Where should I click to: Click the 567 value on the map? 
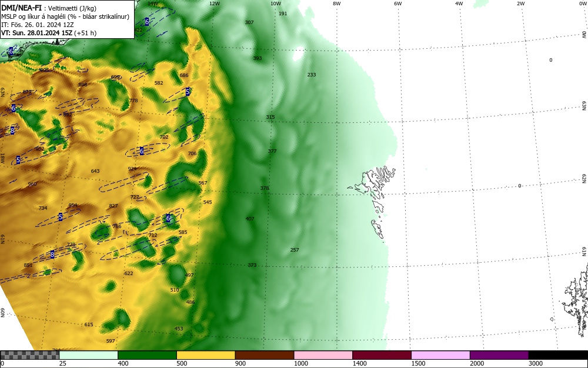(x=203, y=183)
